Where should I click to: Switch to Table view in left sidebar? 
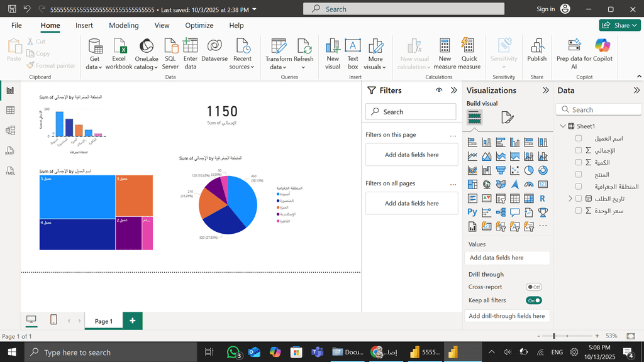pos(10,111)
